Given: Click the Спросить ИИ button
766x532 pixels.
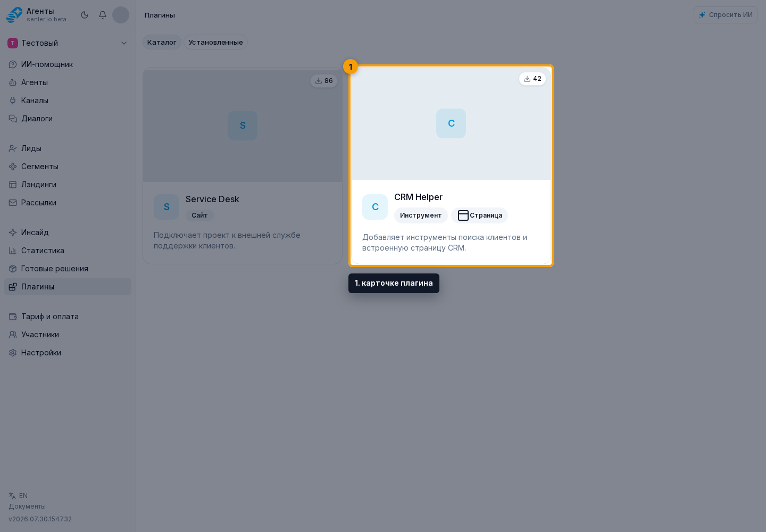Looking at the screenshot, I should tap(726, 15).
